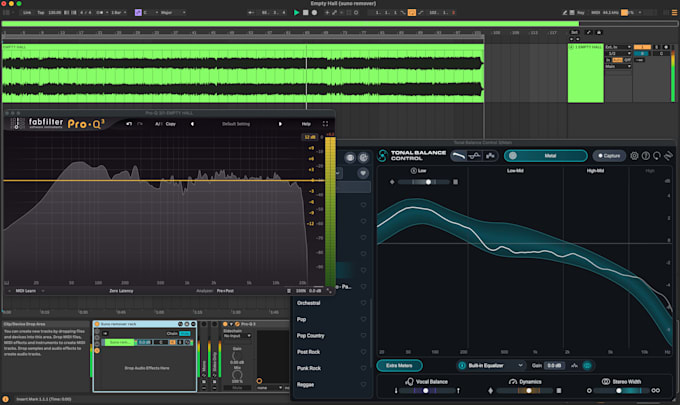680x405 pixels.
Task: Toggle the A/B switch in Pro-Q 3
Action: [158, 124]
